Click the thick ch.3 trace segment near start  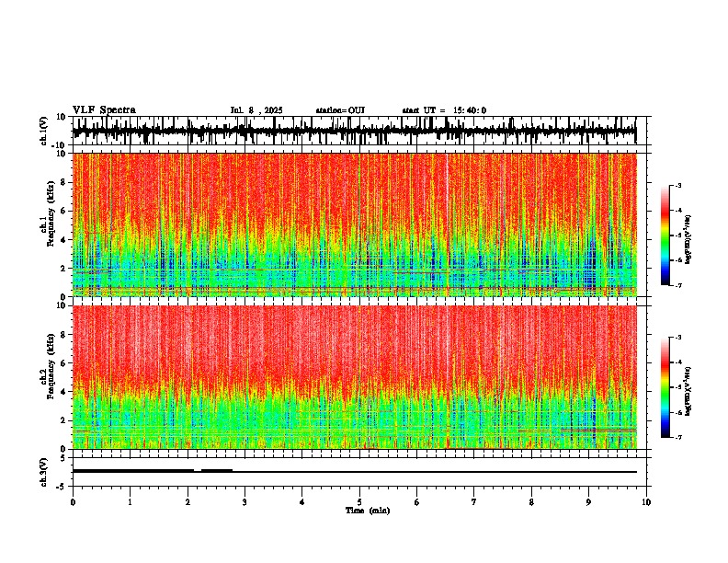(132, 471)
